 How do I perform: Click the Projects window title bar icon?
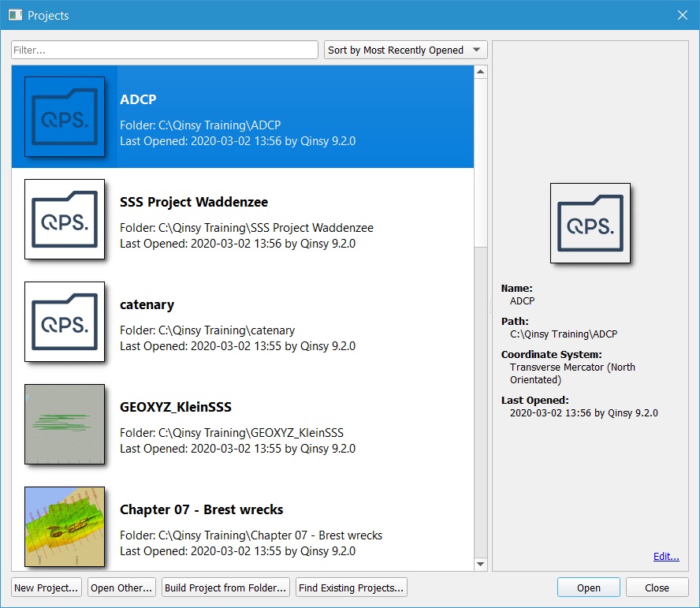[15, 15]
